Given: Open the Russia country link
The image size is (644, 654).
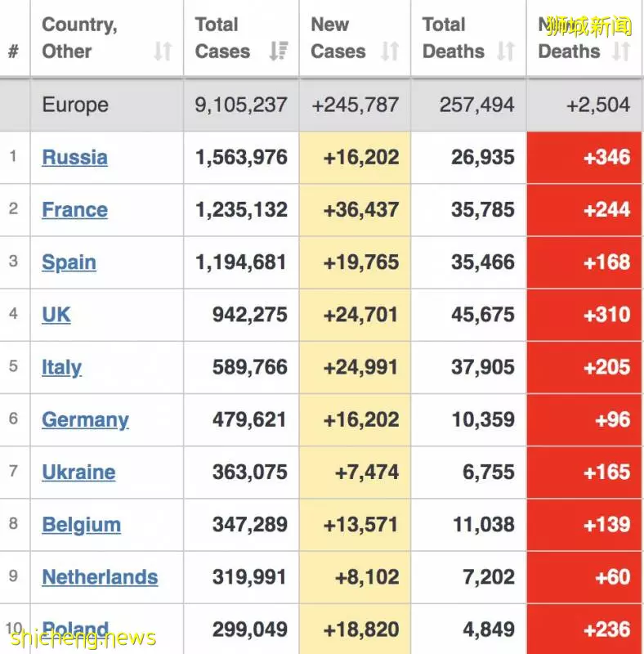Looking at the screenshot, I should [x=74, y=158].
